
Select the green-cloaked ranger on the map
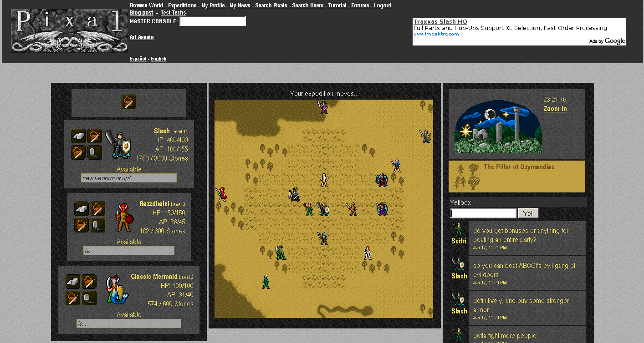280,252
